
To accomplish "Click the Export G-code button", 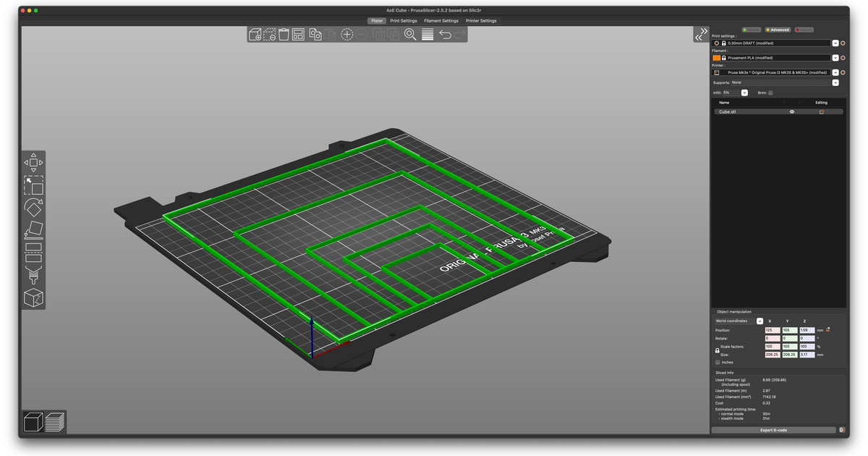I will tap(774, 429).
